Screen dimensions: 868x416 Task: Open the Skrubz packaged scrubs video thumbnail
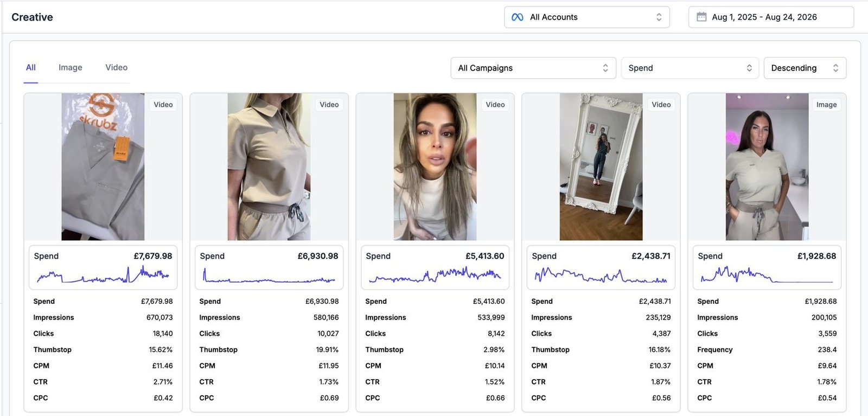pos(103,167)
